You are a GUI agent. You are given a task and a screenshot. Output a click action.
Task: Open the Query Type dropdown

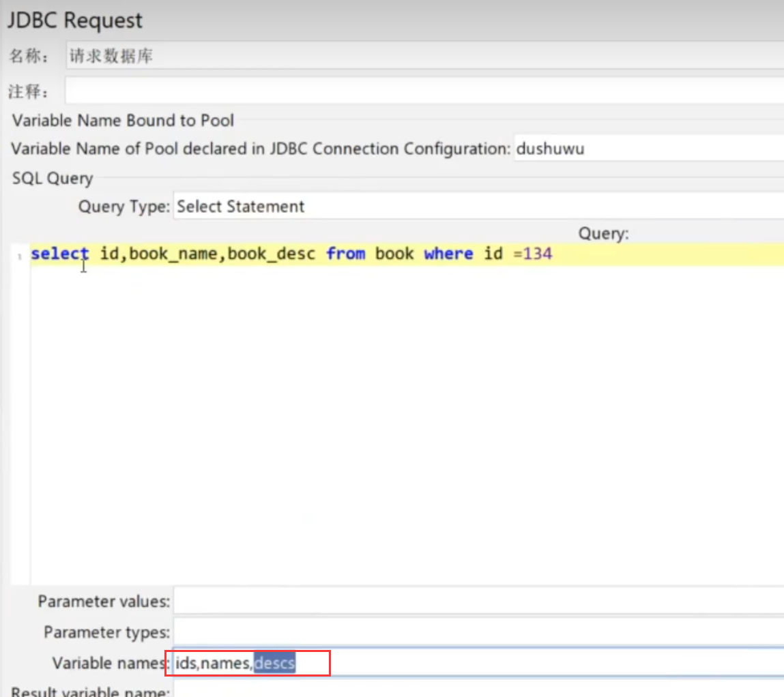coord(478,206)
